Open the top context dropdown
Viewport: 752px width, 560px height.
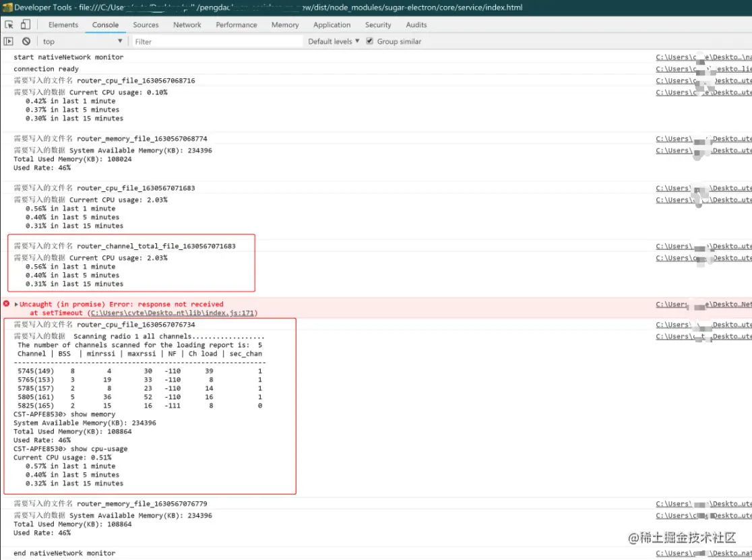coord(82,41)
